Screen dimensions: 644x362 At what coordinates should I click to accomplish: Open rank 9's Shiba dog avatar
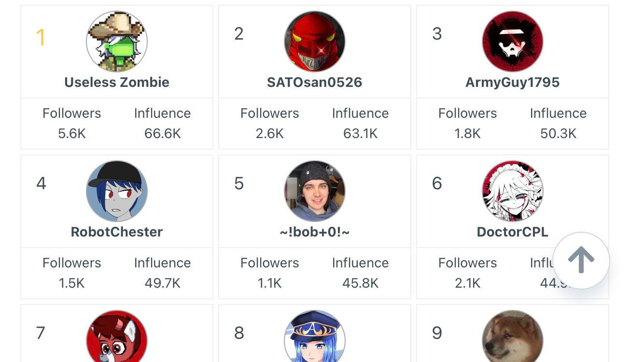pos(513,338)
